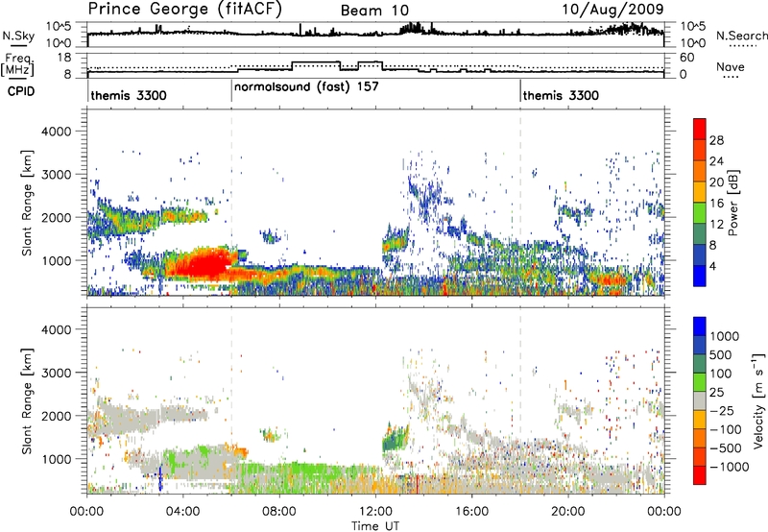Click the "20" power color bar value
This screenshot has height=532, width=768.
click(x=716, y=182)
